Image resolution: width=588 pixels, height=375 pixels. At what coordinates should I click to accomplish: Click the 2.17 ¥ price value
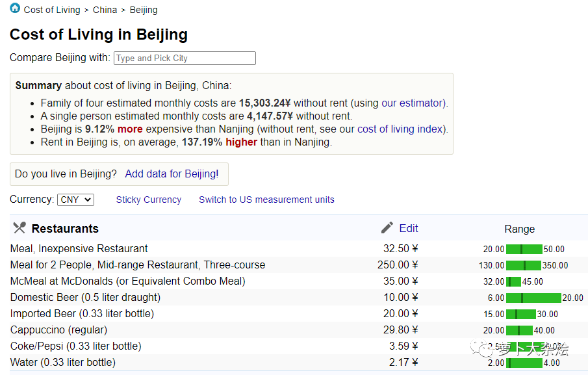[x=403, y=362]
